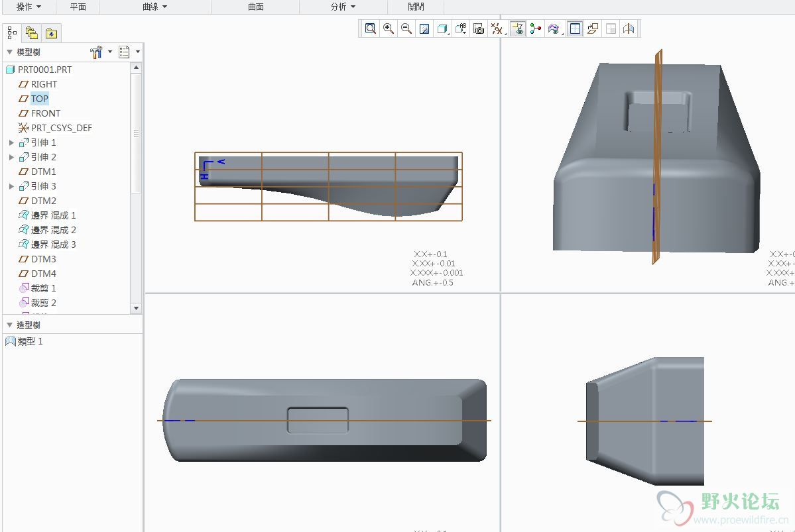This screenshot has height=532, width=795.
Task: Click the Zoom Out magnifier icon
Action: coord(406,29)
